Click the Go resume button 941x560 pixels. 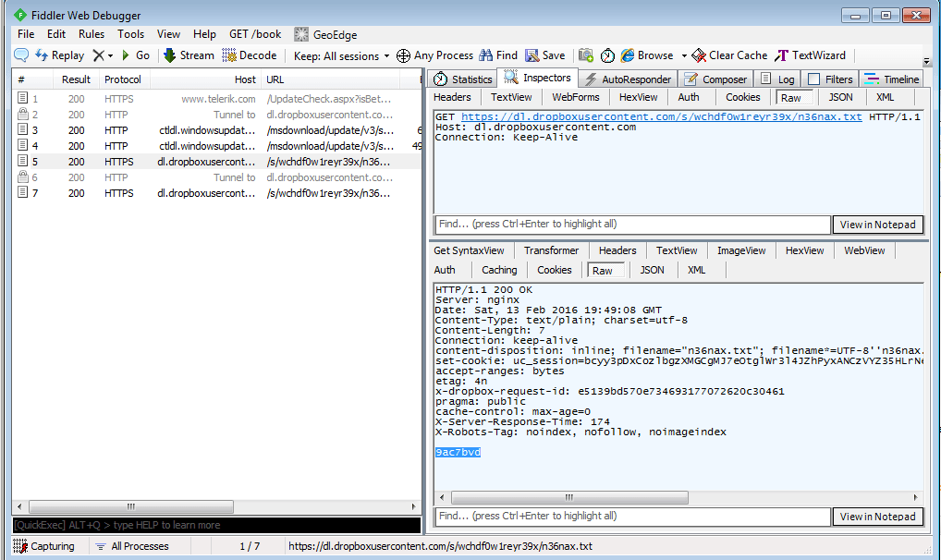[135, 55]
